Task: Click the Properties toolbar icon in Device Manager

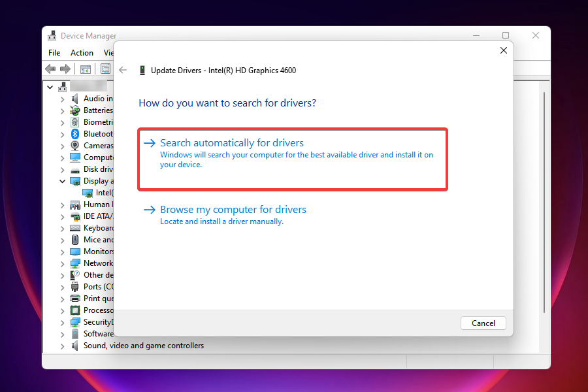Action: (105, 69)
